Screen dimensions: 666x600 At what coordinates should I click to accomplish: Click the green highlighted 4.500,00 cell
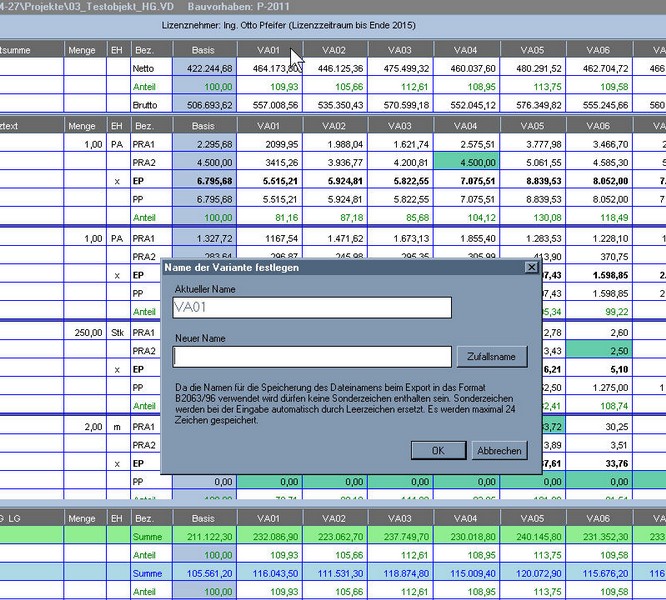[x=465, y=163]
